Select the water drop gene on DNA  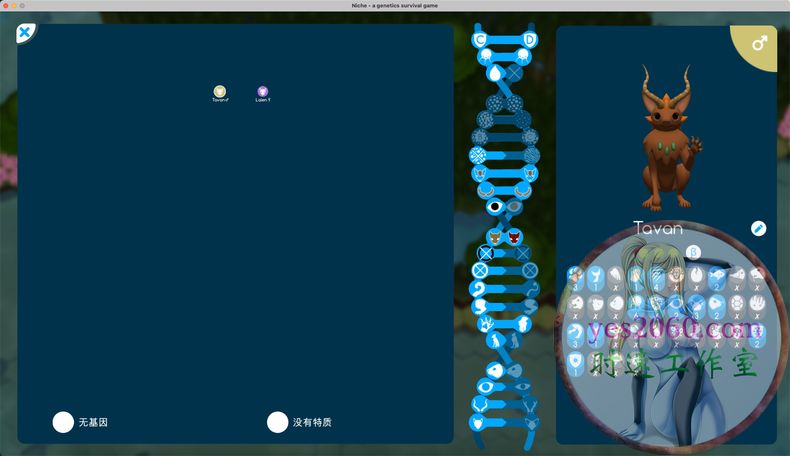[494, 73]
